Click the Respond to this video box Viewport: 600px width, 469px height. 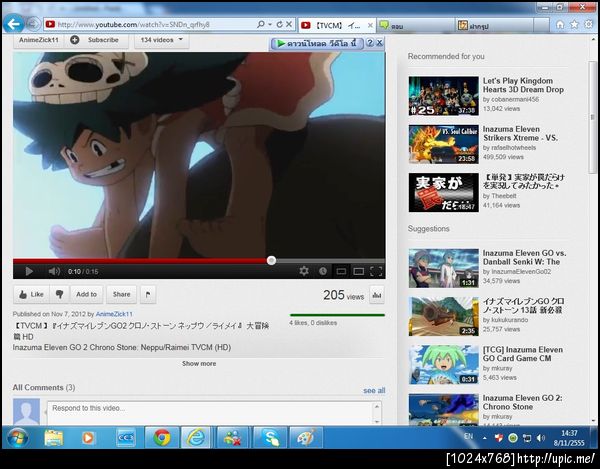click(x=214, y=413)
